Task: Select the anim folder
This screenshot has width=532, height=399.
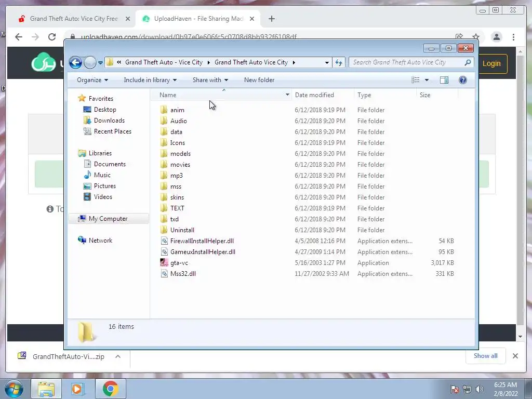Action: pos(177,110)
